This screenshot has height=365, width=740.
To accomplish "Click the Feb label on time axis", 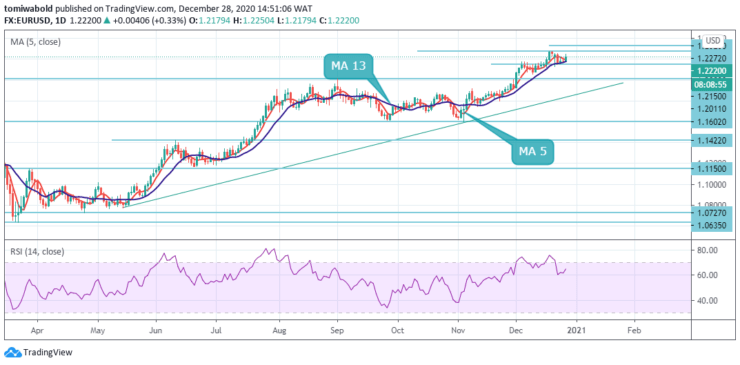I will [x=634, y=331].
